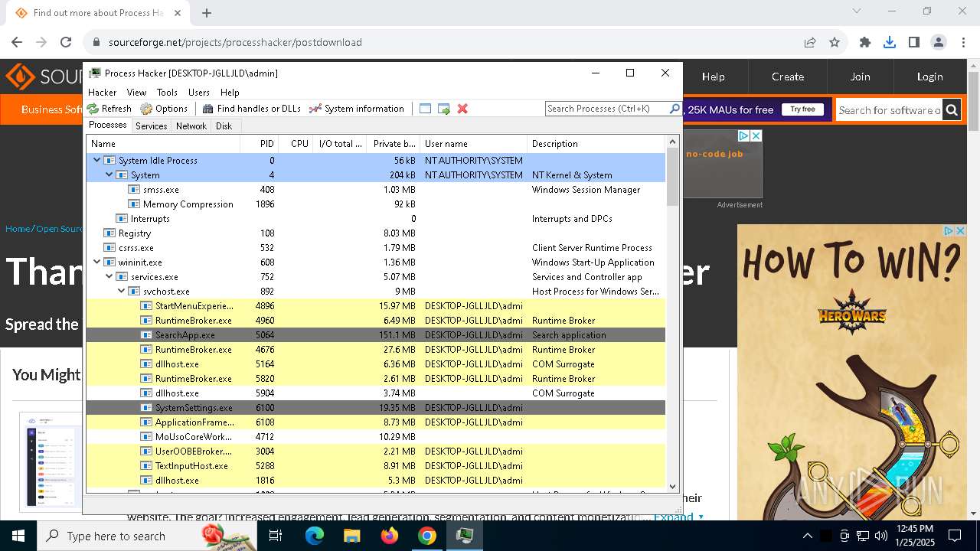Collapse the System process node
980x551 pixels.
pos(109,175)
